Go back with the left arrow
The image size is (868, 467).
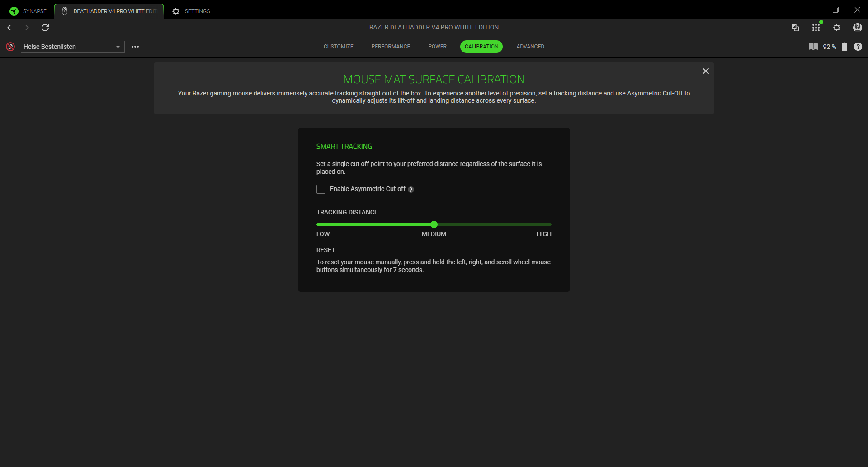coord(9,28)
